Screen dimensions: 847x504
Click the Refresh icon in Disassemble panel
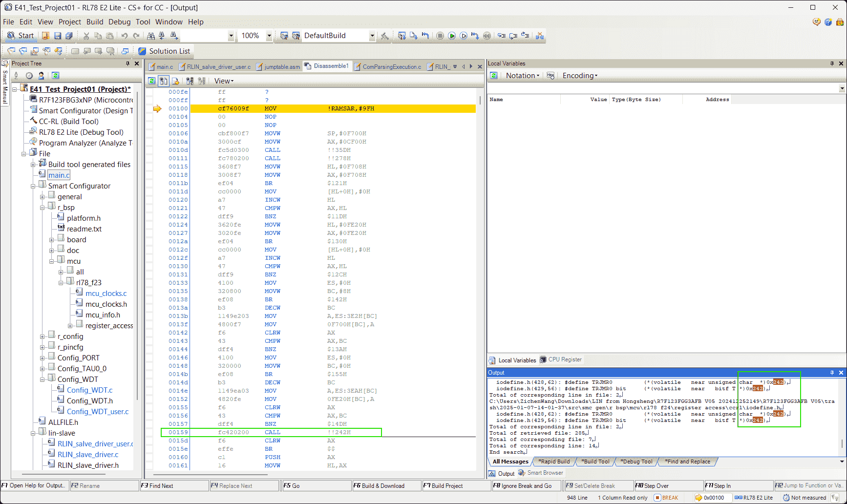click(152, 81)
